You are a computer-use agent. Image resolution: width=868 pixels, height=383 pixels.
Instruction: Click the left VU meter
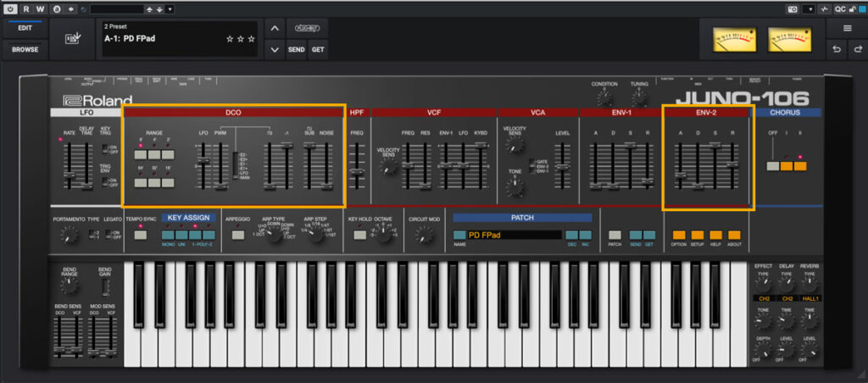[735, 39]
